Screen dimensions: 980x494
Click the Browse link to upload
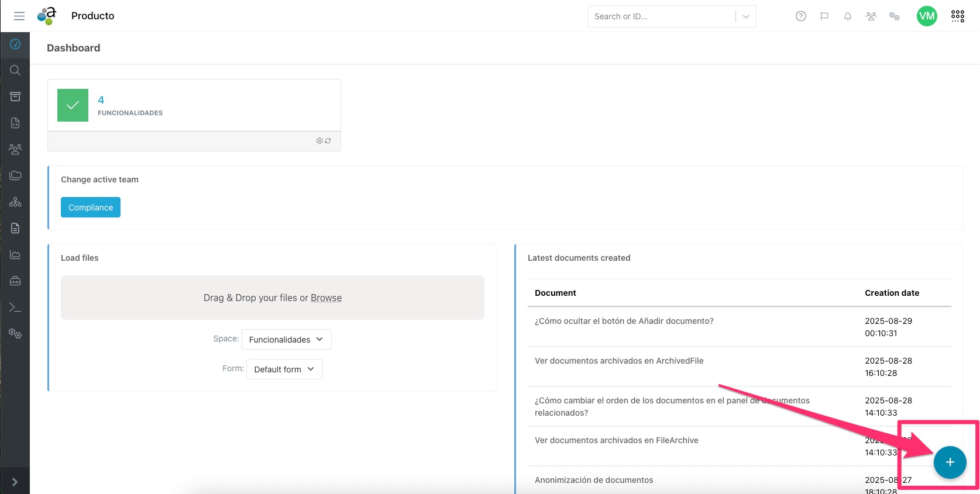326,298
